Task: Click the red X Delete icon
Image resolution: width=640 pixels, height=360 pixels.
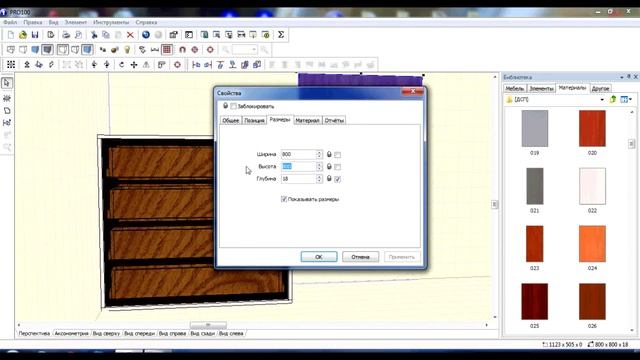Action: (x=130, y=35)
